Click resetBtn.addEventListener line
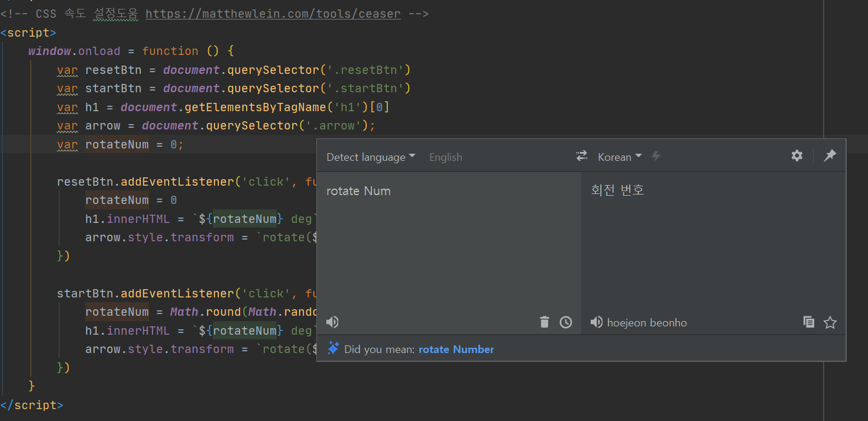Screen dimensions: 868x421 (x=187, y=182)
